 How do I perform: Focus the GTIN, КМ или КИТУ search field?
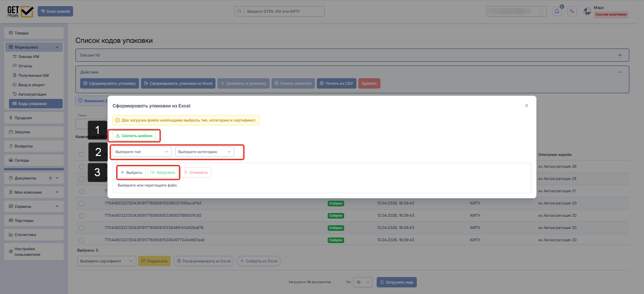coord(284,11)
